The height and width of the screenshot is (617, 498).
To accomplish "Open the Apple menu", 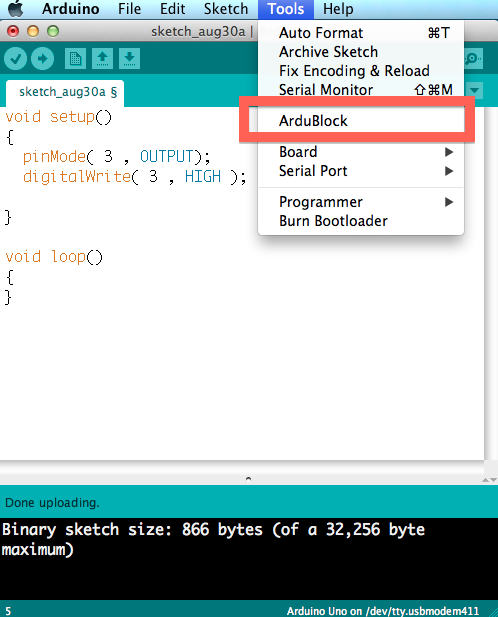I will 15,9.
